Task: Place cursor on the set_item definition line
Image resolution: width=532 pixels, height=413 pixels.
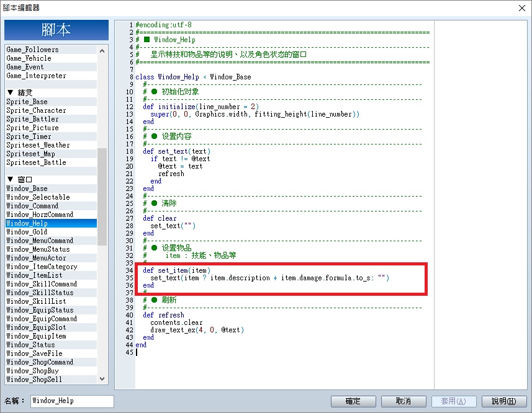Action: tap(176, 270)
